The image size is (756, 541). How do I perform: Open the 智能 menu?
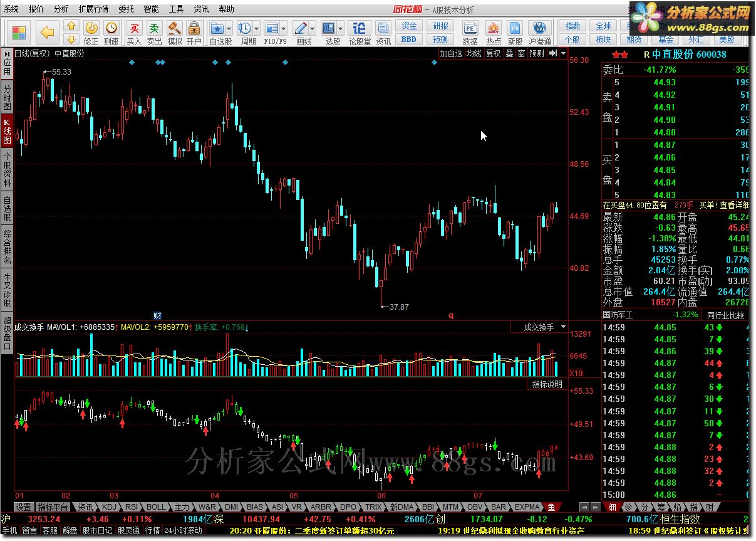point(151,9)
